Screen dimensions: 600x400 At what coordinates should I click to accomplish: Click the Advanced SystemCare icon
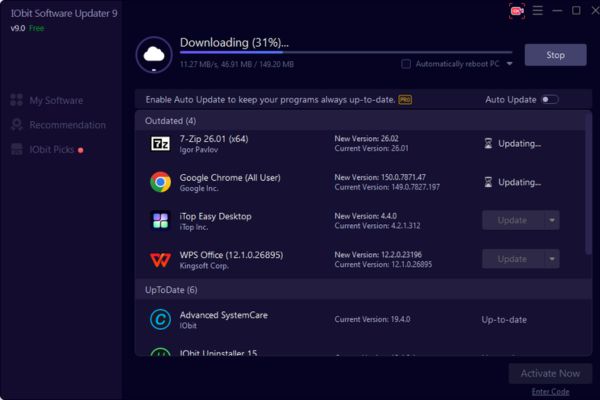160,319
